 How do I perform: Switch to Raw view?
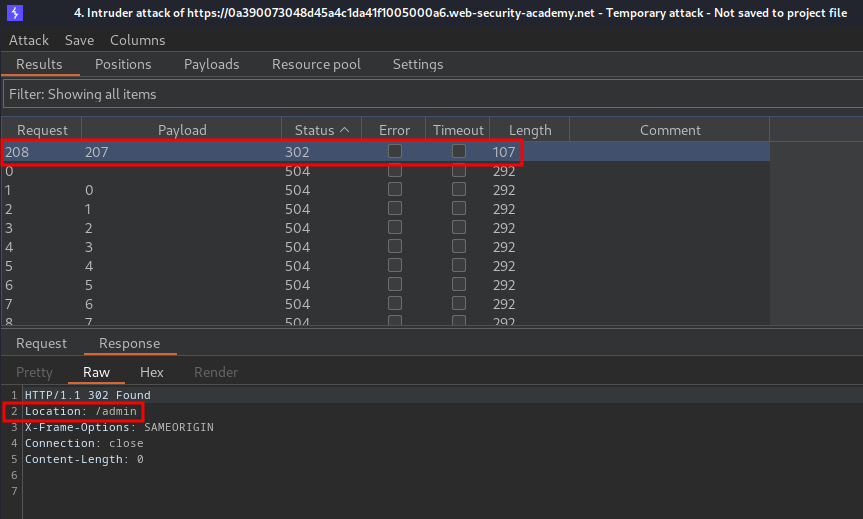[96, 373]
